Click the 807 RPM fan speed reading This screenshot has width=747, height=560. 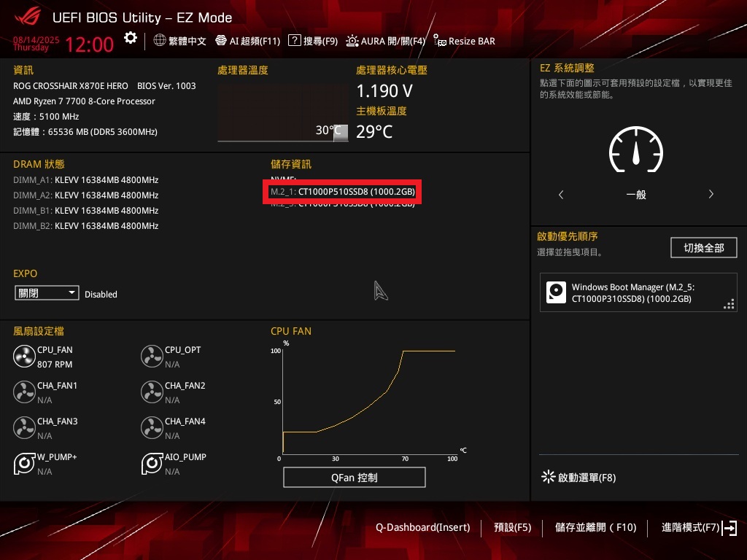(55, 365)
